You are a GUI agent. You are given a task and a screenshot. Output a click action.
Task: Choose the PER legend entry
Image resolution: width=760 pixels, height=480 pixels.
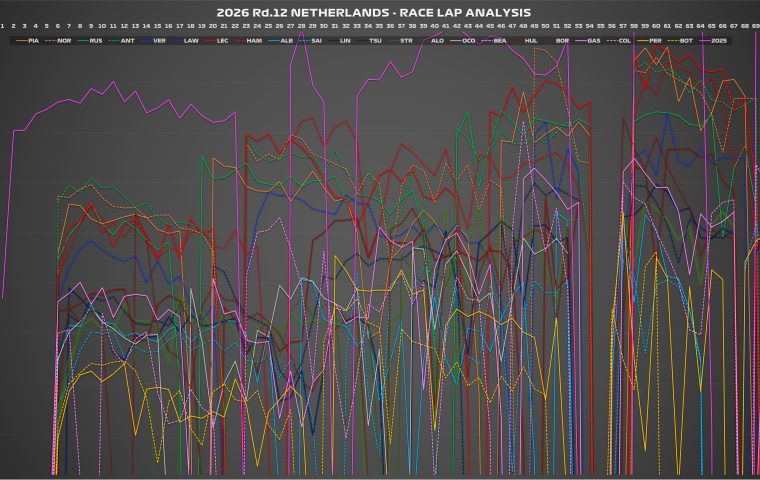[649, 41]
